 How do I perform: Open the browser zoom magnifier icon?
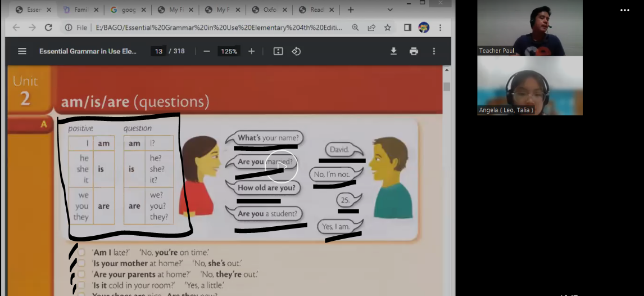pyautogui.click(x=355, y=28)
